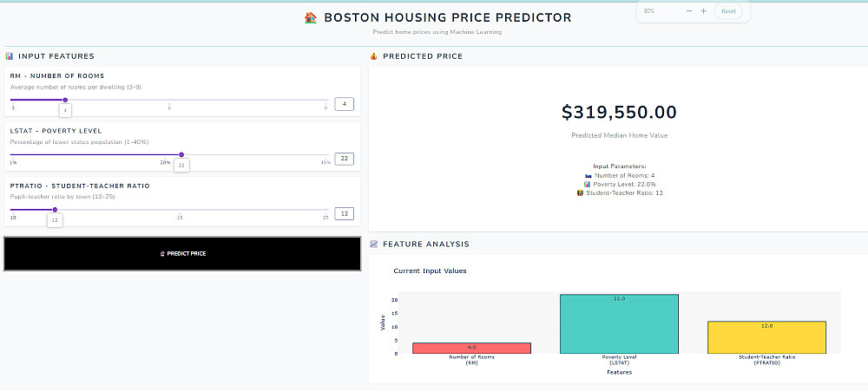
Task: Click the bed icon next to Number of Rooms
Action: (589, 176)
